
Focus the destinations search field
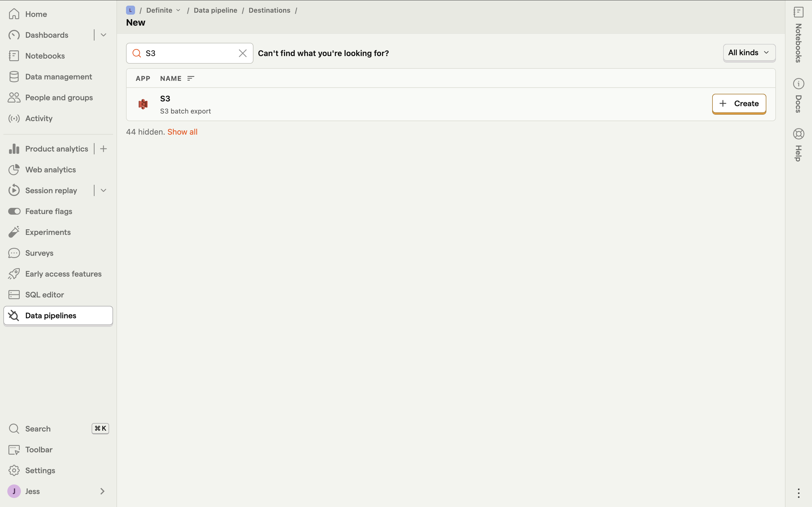coord(188,53)
